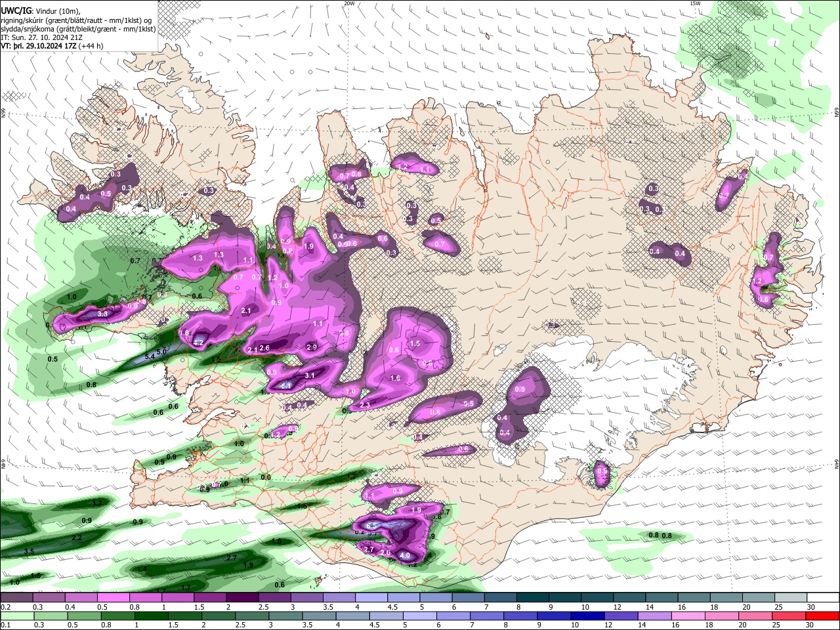Click the 'rigning/skúrir (grænt/blátt/rautt - mm/1klst) og' line

click(x=76, y=20)
